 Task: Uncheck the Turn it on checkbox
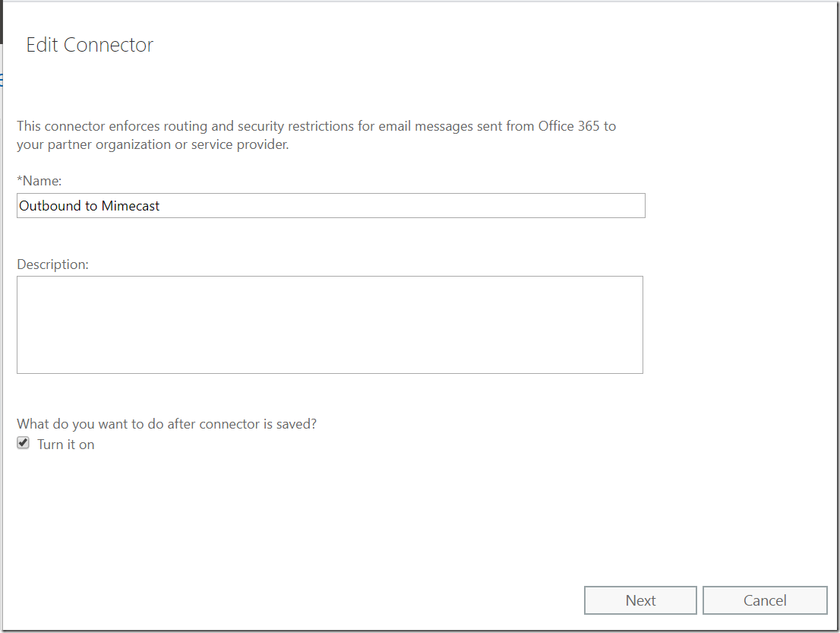click(x=23, y=443)
